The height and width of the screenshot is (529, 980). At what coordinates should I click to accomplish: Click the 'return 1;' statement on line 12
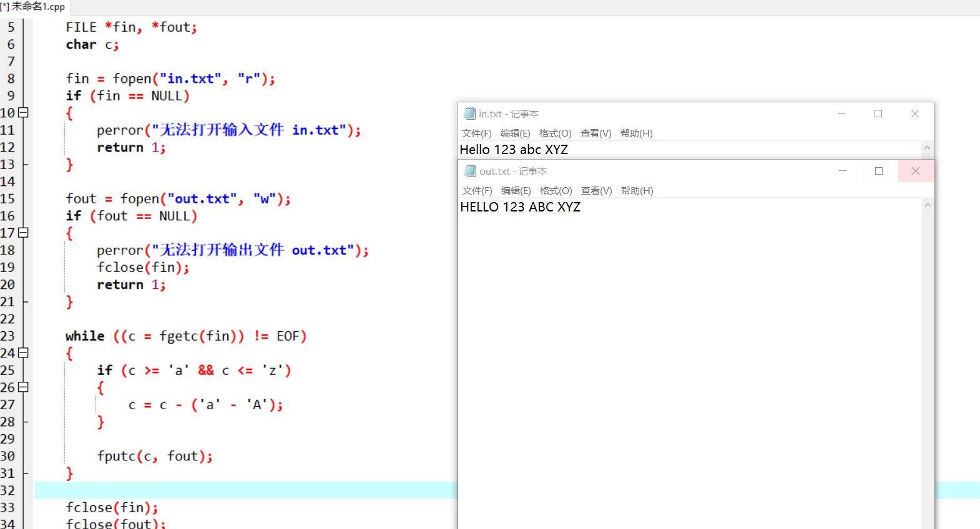(131, 148)
